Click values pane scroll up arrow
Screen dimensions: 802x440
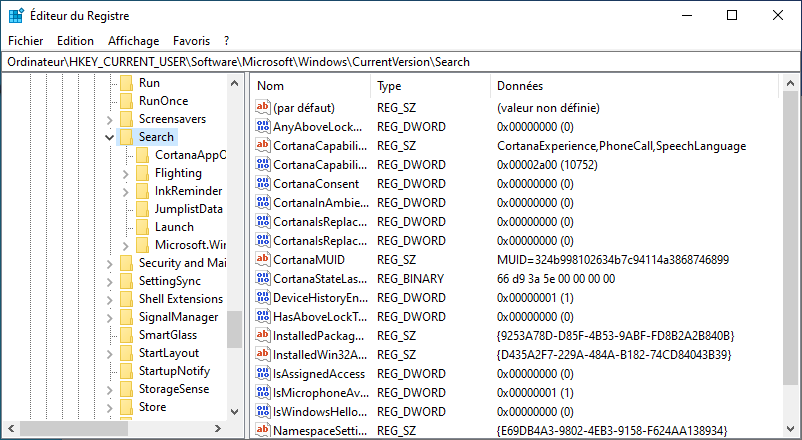click(790, 83)
